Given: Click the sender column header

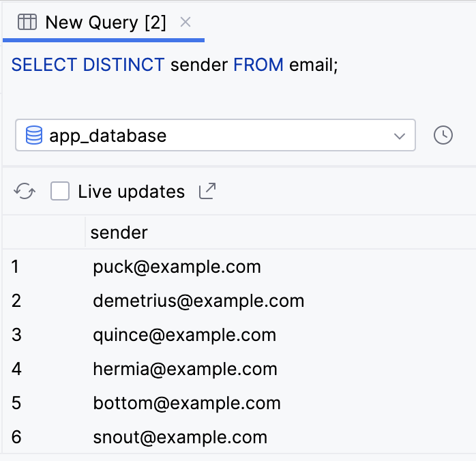Looking at the screenshot, I should click(119, 233).
